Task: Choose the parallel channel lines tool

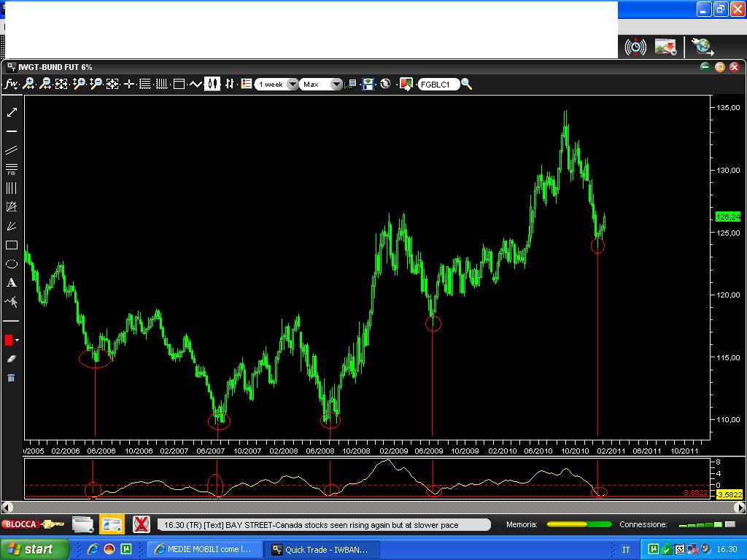Action: (x=12, y=150)
